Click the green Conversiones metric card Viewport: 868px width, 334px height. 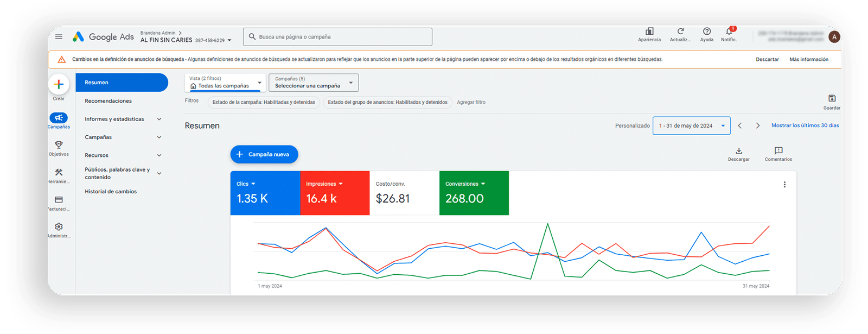click(474, 193)
